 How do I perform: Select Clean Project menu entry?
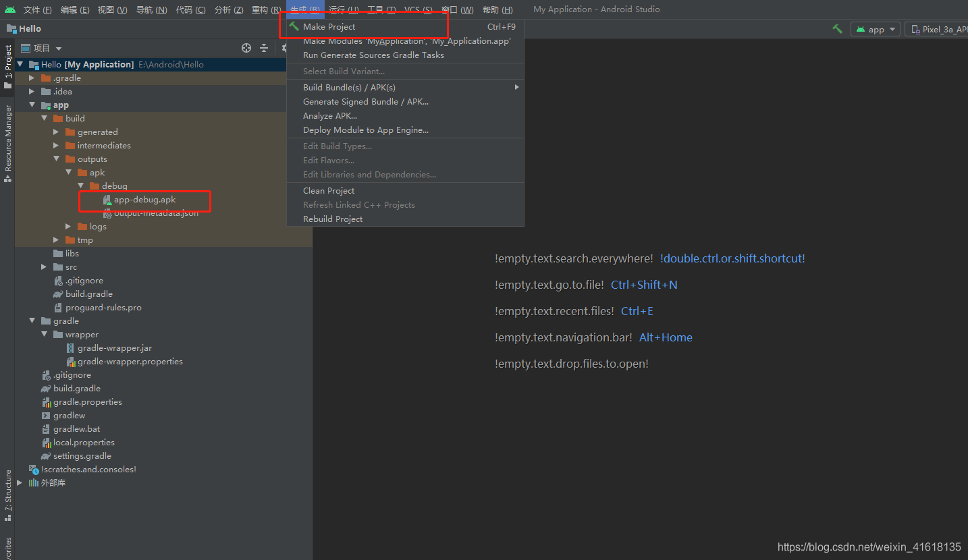point(405,191)
